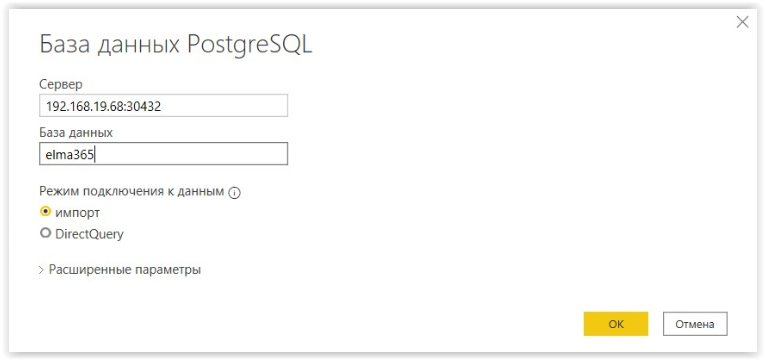This screenshot has width=765, height=360.
Task: Focus the Сервер input field
Action: click(163, 105)
